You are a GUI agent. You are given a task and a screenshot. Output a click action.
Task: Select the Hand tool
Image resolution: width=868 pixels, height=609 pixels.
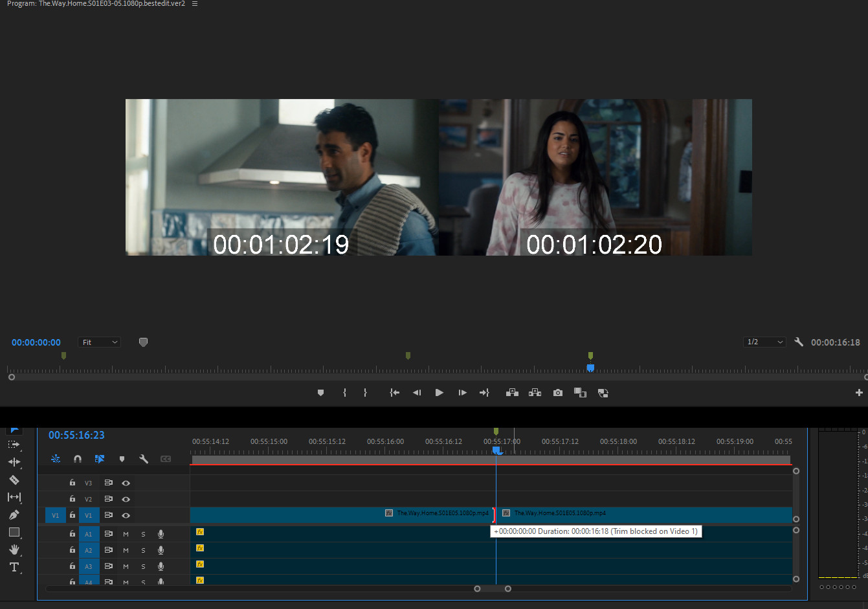(14, 549)
